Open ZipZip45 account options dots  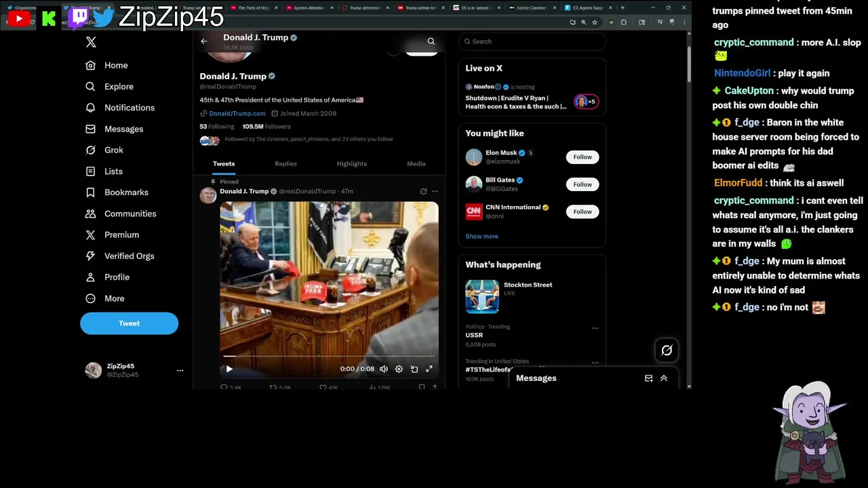coord(180,370)
